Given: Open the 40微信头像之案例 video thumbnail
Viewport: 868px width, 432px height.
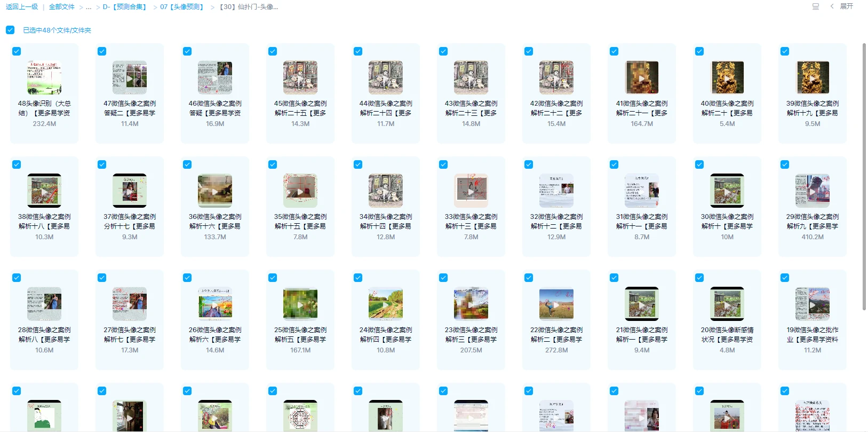Looking at the screenshot, I should coord(727,77).
